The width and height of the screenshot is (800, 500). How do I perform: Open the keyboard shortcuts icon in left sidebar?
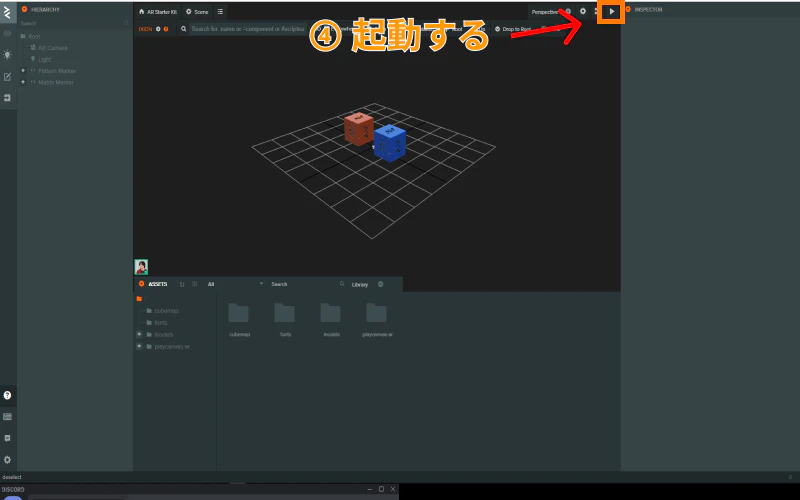(7, 417)
